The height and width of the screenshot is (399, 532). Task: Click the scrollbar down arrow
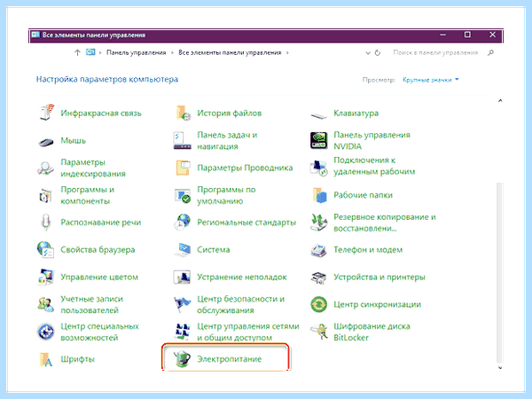tap(500, 367)
